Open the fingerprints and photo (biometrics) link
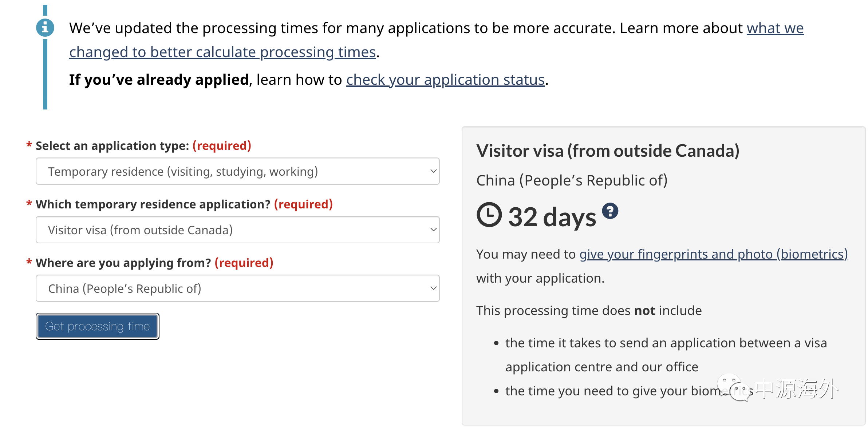868x427 pixels. pos(714,254)
